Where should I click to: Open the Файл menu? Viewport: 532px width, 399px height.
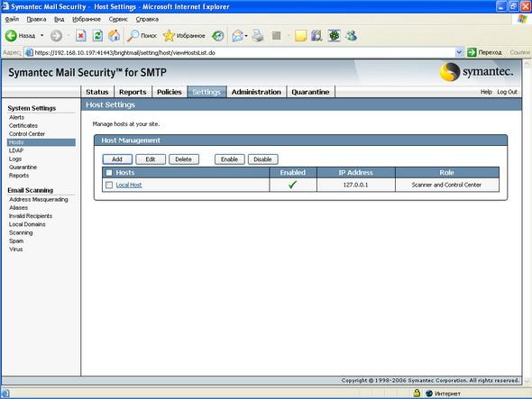click(12, 19)
